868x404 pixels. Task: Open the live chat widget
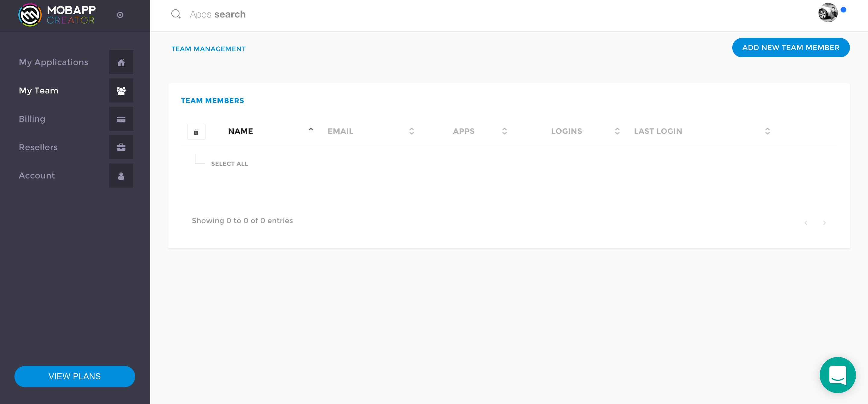pos(837,375)
